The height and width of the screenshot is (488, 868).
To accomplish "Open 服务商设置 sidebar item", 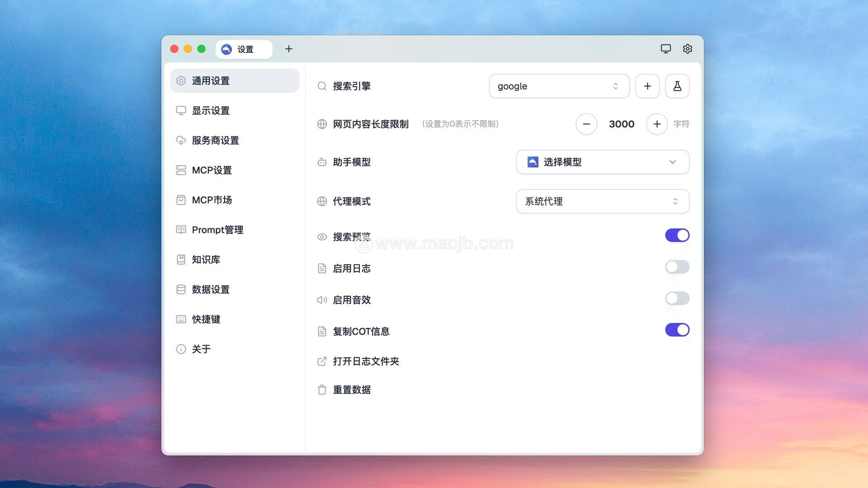I will 215,141.
